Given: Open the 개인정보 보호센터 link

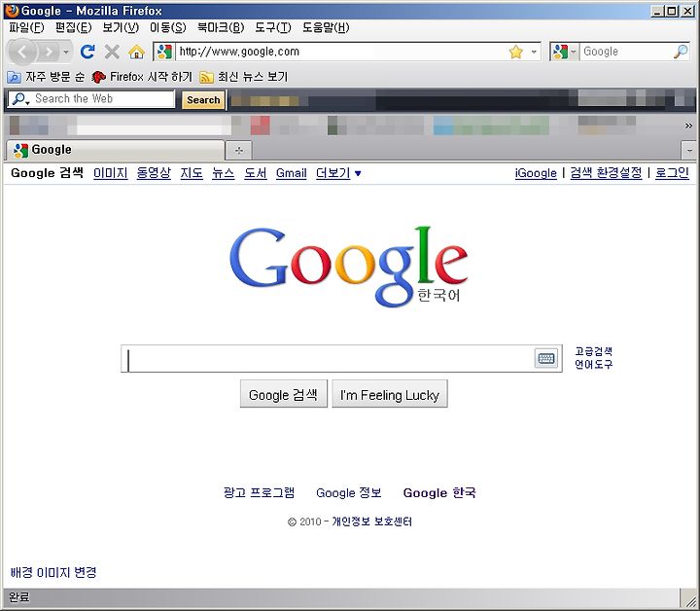Looking at the screenshot, I should pyautogui.click(x=371, y=521).
